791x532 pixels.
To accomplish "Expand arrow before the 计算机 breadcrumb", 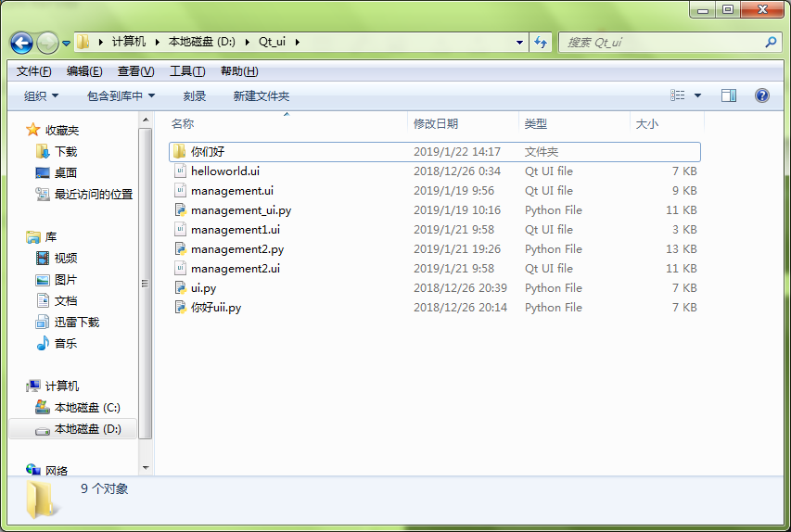I will pos(101,42).
